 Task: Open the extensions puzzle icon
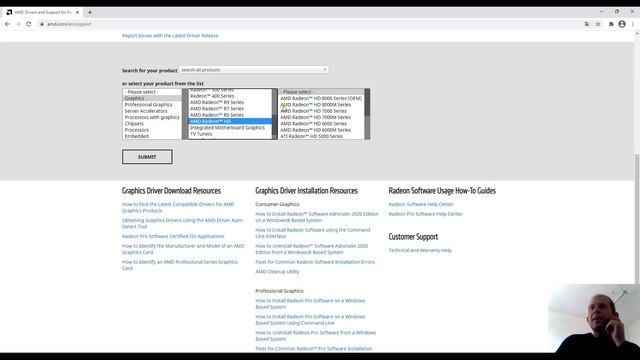(x=611, y=24)
